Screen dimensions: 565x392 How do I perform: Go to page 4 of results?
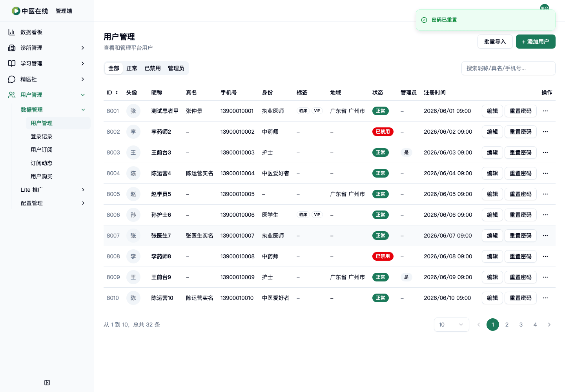pyautogui.click(x=535, y=325)
